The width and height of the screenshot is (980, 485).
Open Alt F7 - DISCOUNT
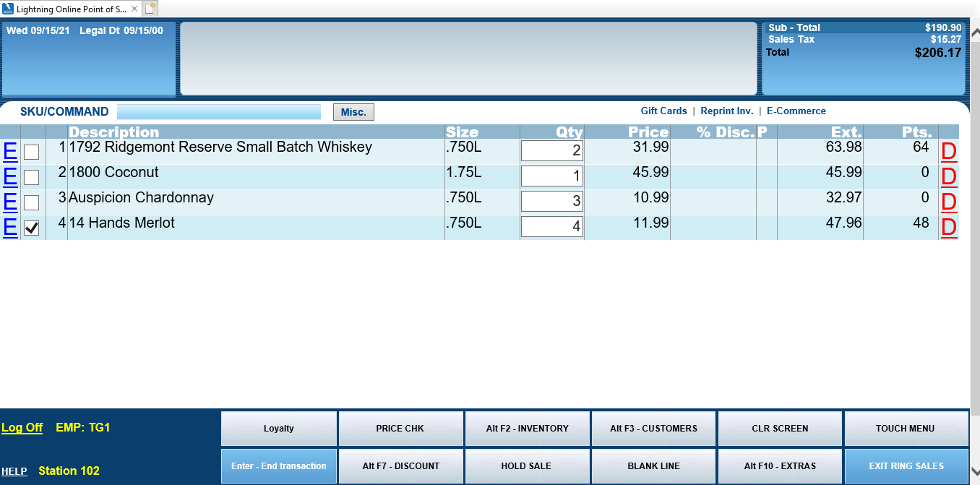click(x=400, y=466)
